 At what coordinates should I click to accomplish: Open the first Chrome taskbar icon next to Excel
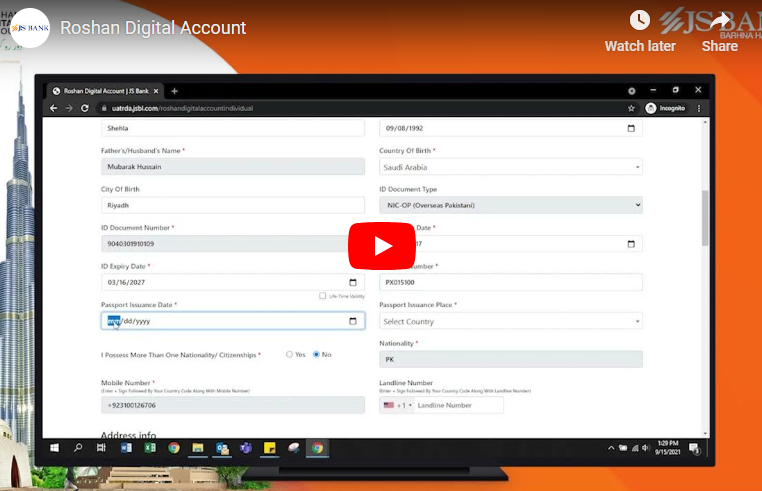tap(173, 448)
